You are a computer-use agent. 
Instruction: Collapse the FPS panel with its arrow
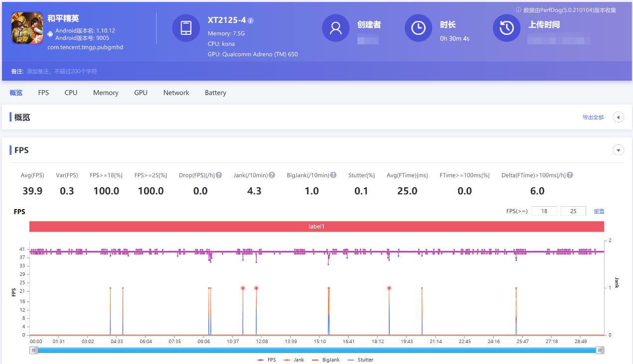coord(618,149)
